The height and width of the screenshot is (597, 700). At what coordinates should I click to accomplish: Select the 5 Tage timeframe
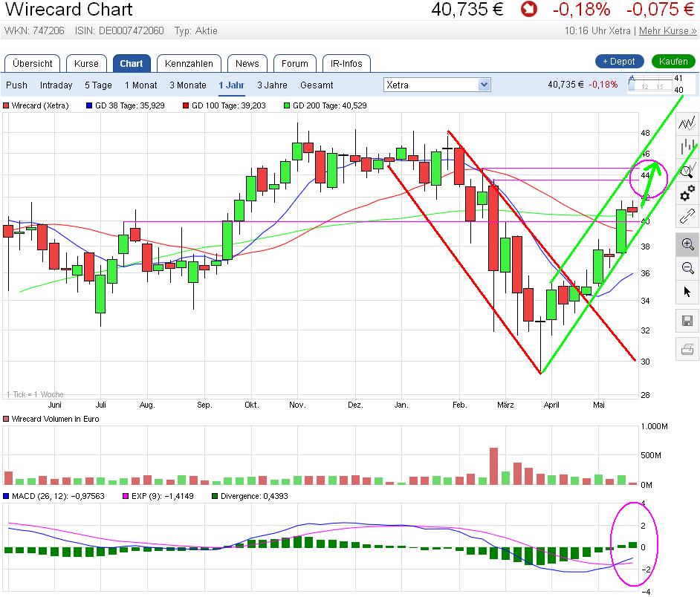click(x=98, y=85)
